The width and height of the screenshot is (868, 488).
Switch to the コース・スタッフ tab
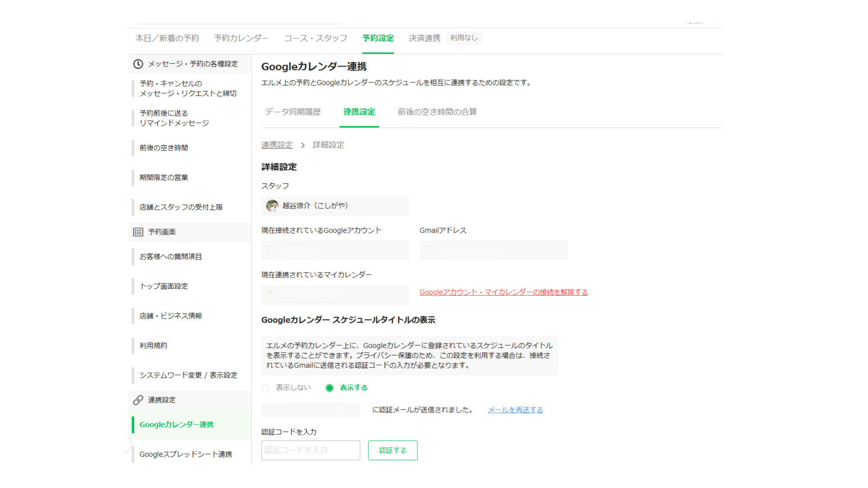pyautogui.click(x=316, y=38)
